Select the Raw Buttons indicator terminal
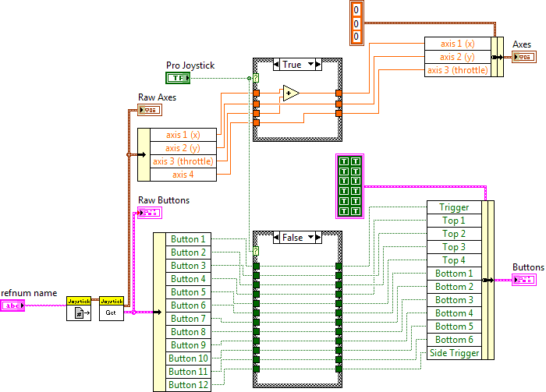The image size is (546, 392). (x=150, y=213)
